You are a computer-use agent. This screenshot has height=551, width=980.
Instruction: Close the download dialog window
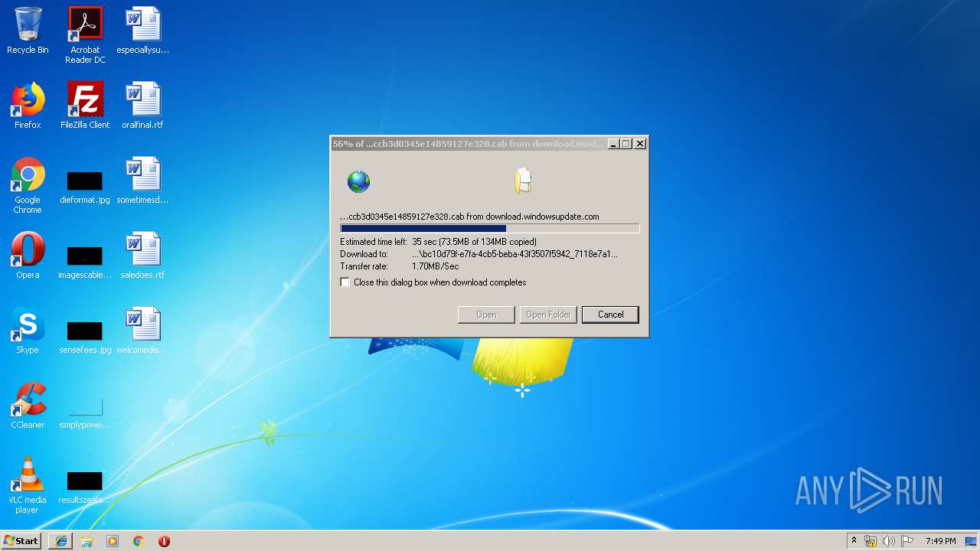click(x=640, y=144)
